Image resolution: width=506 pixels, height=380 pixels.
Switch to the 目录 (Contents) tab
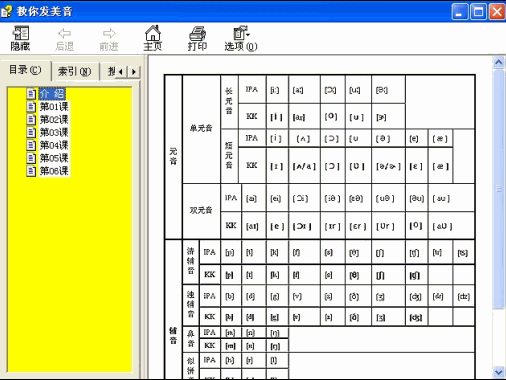tap(25, 70)
